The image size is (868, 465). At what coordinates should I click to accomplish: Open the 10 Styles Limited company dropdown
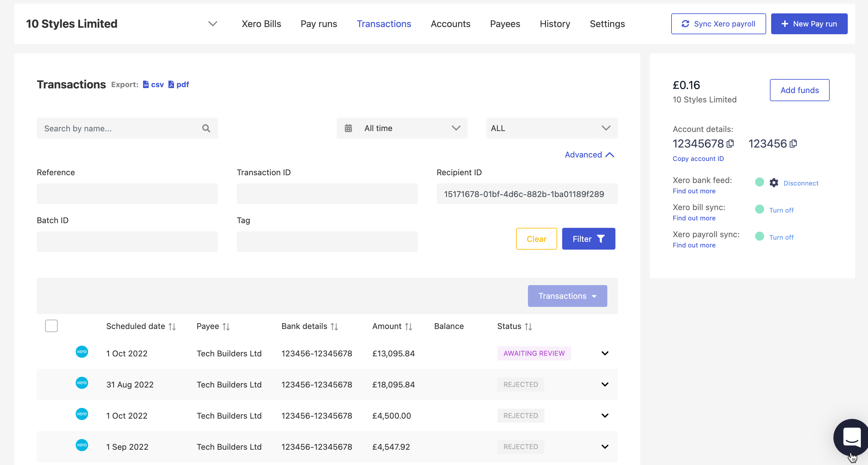point(212,24)
